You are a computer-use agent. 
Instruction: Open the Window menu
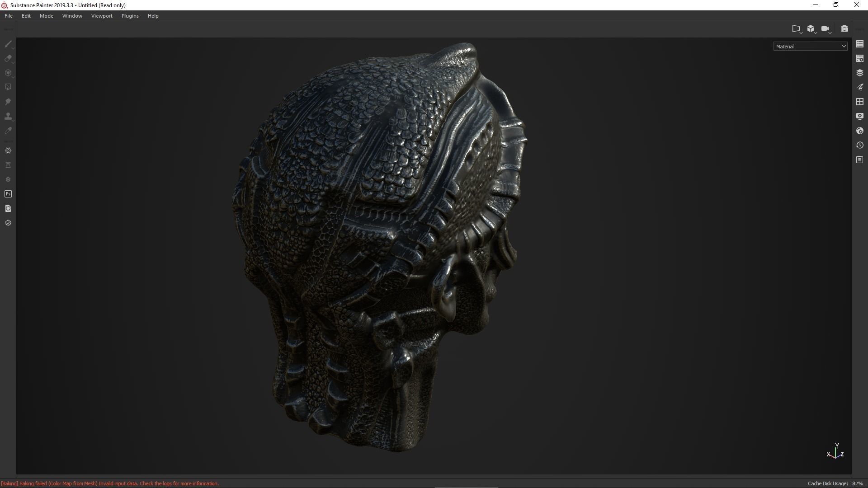coord(72,16)
